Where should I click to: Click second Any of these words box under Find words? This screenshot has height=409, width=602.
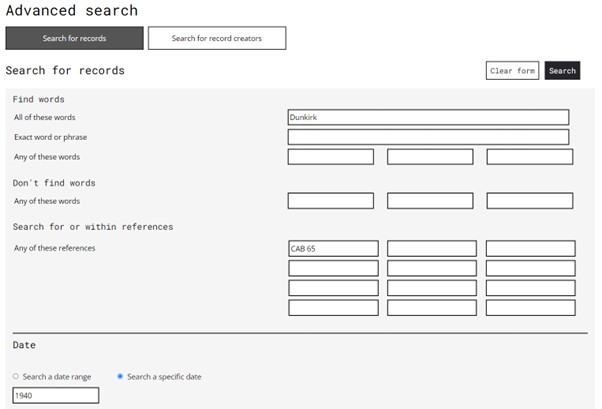tap(430, 157)
